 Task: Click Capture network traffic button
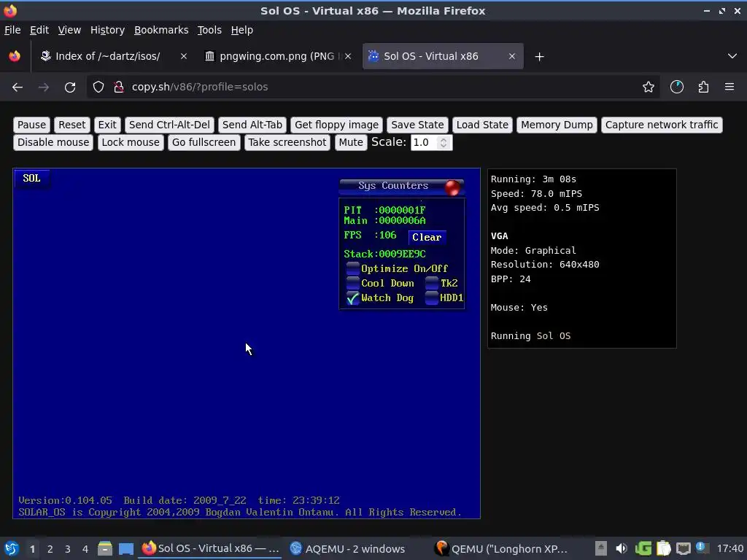click(x=661, y=125)
